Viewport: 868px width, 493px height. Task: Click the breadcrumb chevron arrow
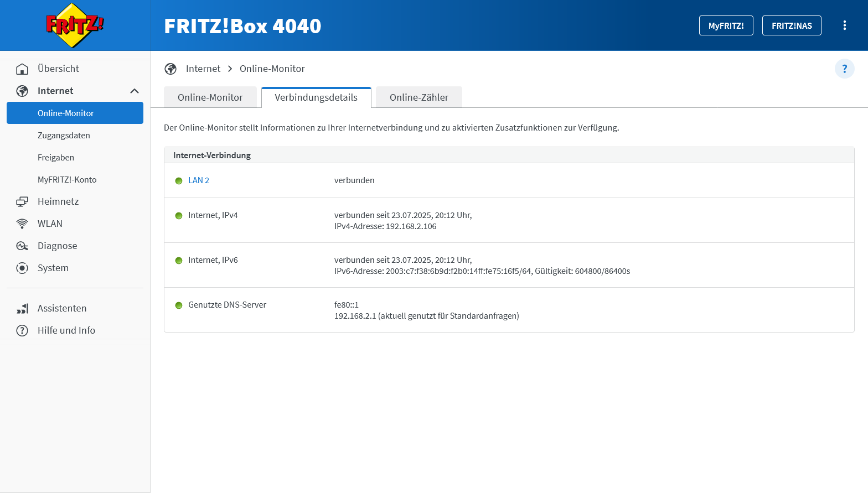click(230, 69)
